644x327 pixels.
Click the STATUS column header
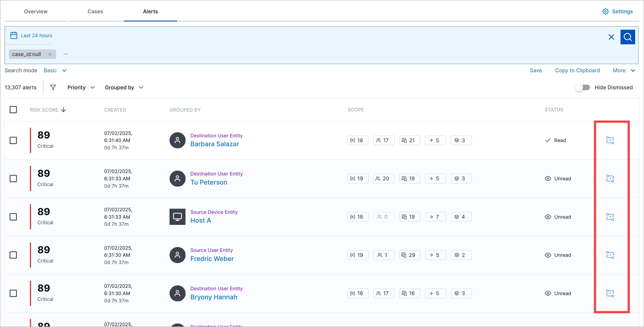(x=554, y=110)
